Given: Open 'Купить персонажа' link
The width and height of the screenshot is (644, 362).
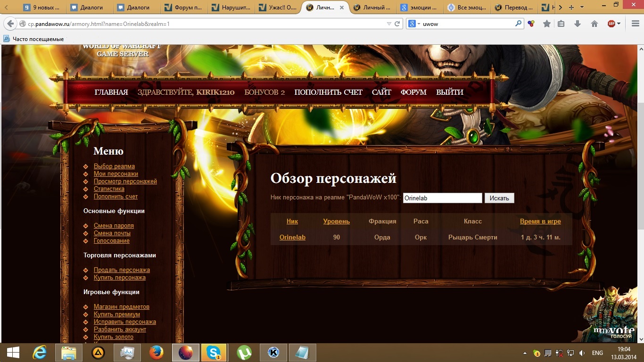Looking at the screenshot, I should click(120, 278).
